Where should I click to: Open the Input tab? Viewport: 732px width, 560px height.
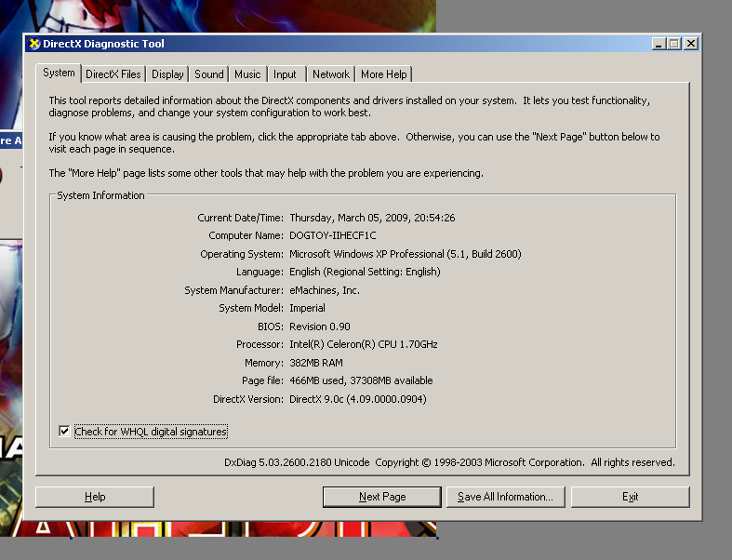pyautogui.click(x=285, y=74)
